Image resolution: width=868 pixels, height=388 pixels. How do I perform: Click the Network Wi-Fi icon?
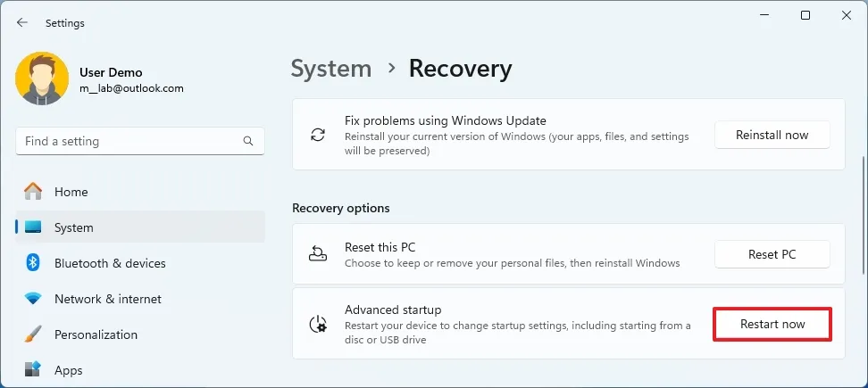33,299
